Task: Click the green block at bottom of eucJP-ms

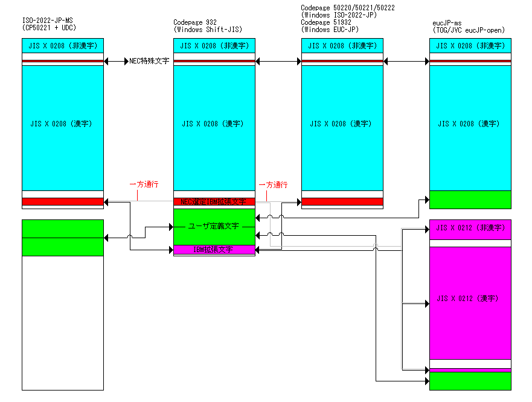Action: coord(470,381)
